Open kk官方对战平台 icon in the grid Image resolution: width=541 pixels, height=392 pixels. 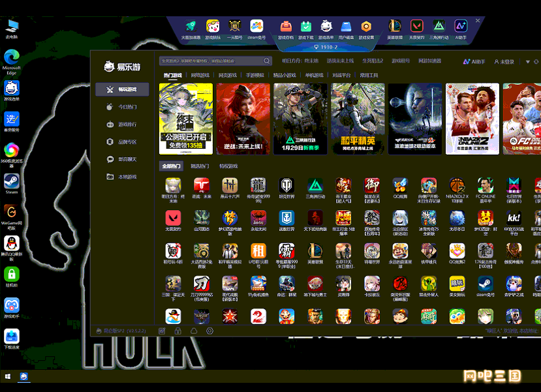(x=514, y=218)
